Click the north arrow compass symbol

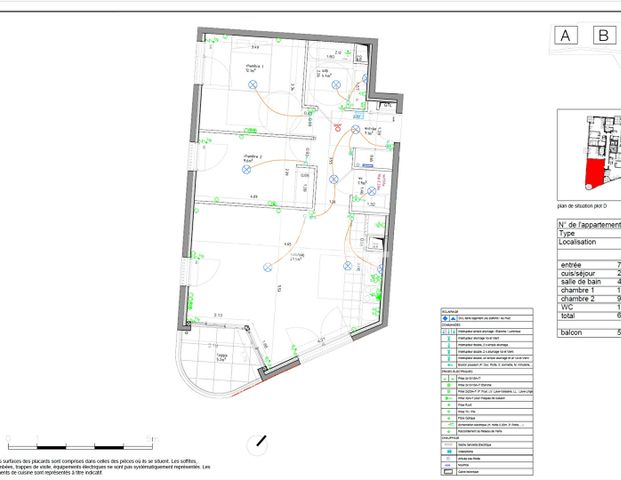[x=257, y=445]
